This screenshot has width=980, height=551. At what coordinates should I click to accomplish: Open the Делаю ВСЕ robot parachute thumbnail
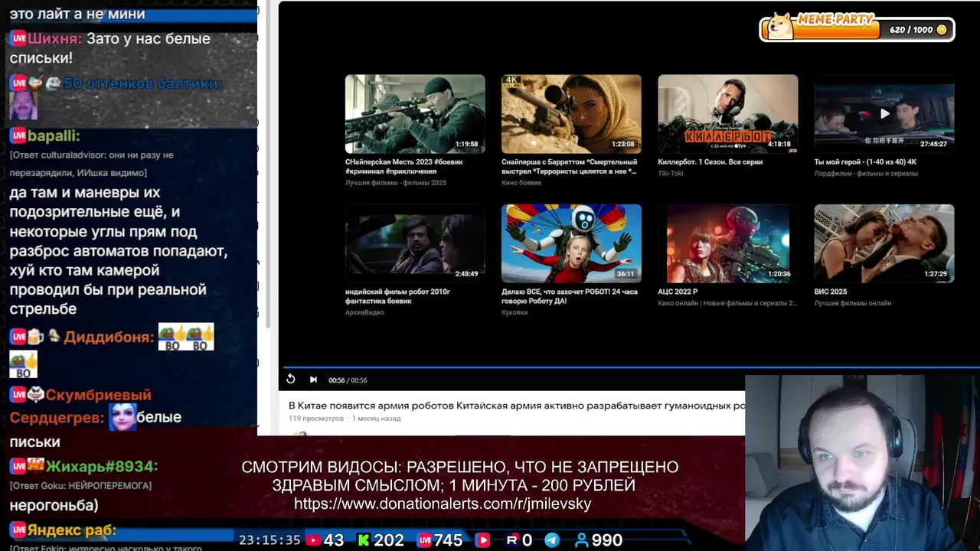click(571, 243)
